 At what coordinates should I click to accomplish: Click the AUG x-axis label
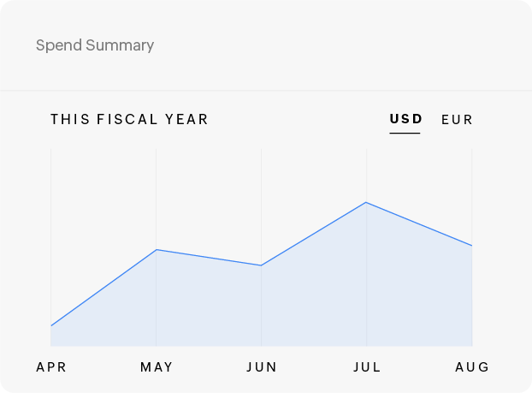(x=472, y=367)
